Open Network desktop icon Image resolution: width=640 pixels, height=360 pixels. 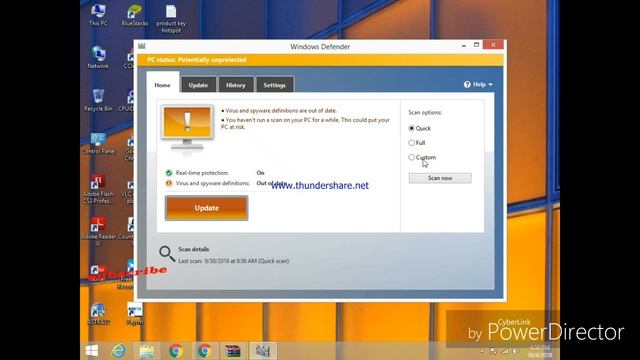98,58
